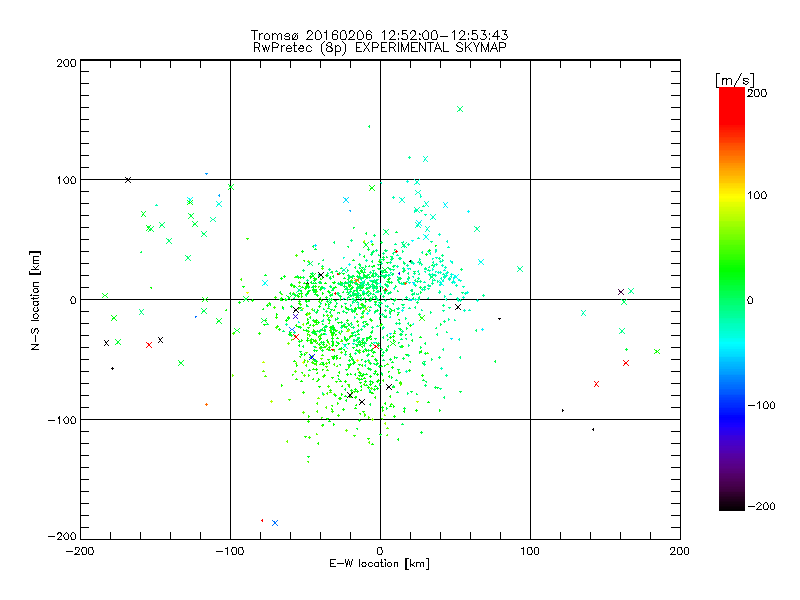
Task: Click the orange dot marker in the lower left quadrant
Action: pyautogui.click(x=206, y=405)
